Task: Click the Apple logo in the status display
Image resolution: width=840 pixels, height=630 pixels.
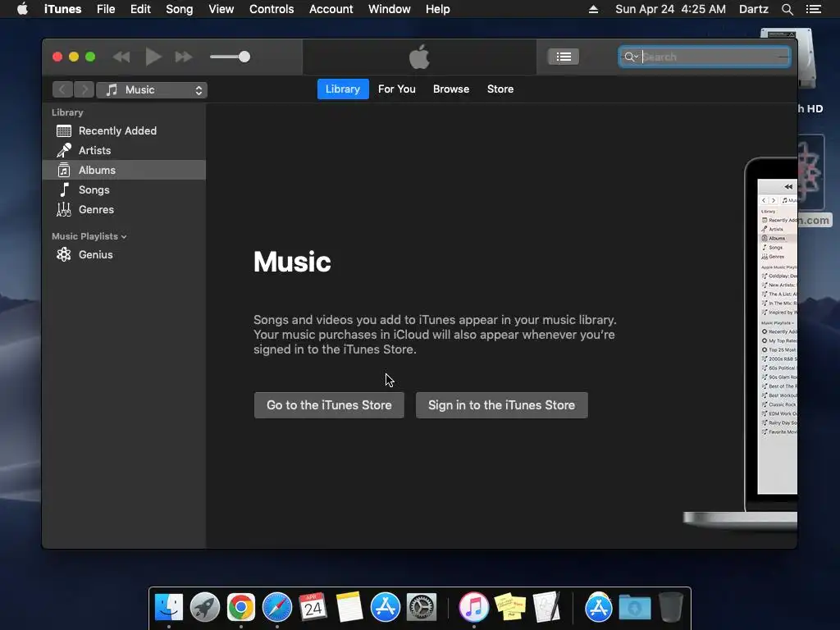Action: click(419, 57)
